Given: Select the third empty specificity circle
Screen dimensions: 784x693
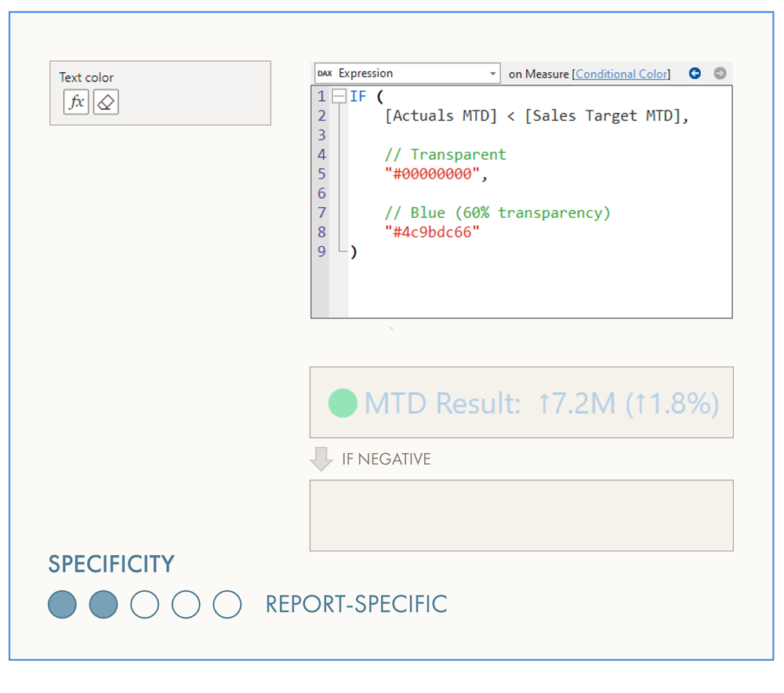Looking at the screenshot, I should (144, 604).
